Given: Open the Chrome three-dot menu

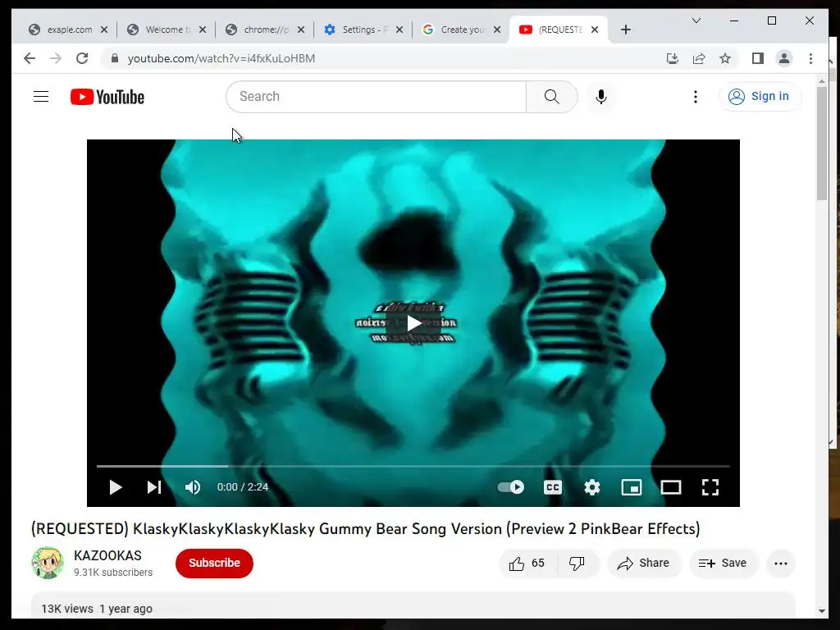Looking at the screenshot, I should pyautogui.click(x=810, y=58).
